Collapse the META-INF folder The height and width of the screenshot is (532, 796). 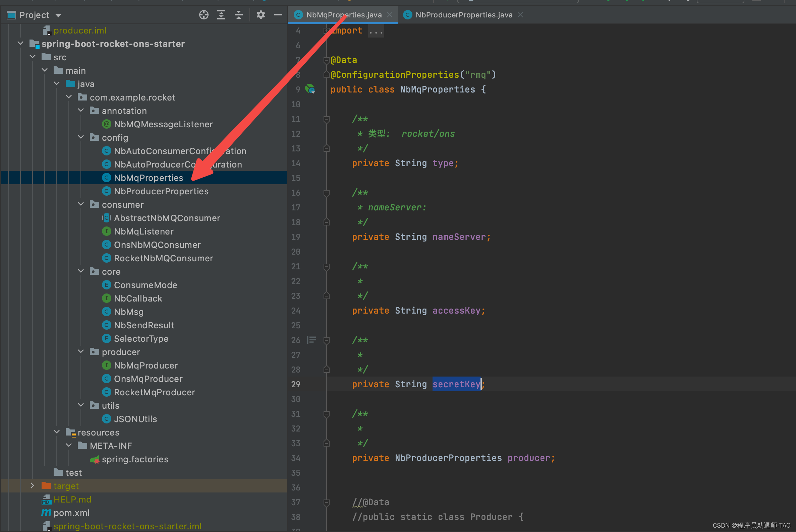pos(69,446)
